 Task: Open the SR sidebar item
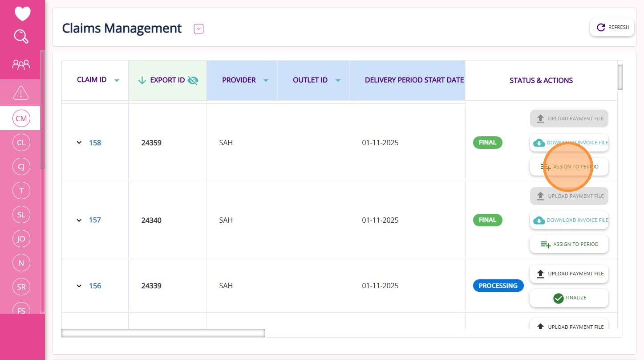(21, 287)
